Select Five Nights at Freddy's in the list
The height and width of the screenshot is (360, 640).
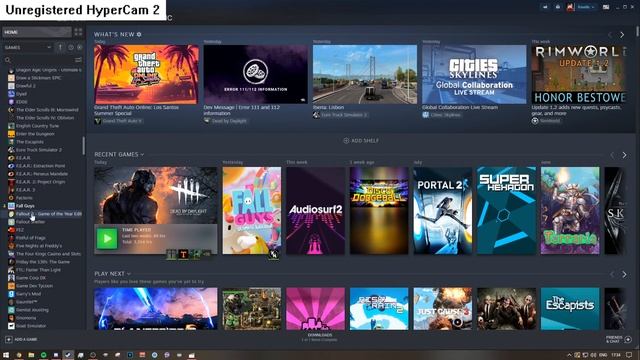point(39,246)
